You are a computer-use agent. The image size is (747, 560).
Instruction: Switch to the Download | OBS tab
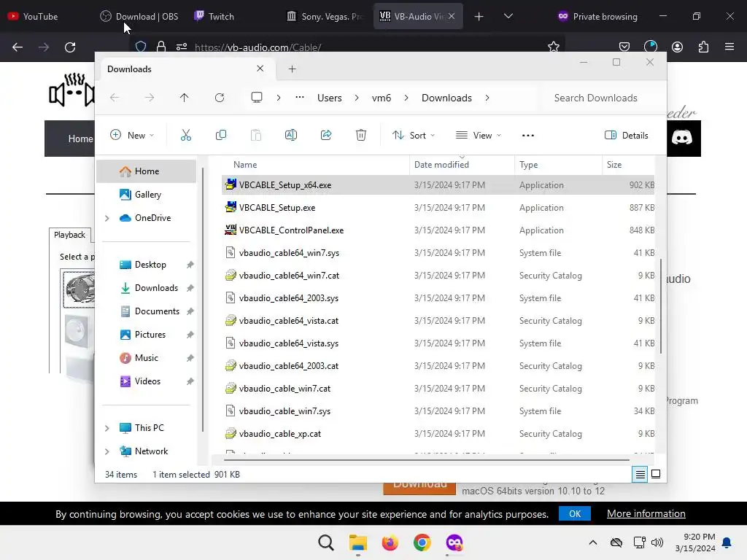point(139,17)
